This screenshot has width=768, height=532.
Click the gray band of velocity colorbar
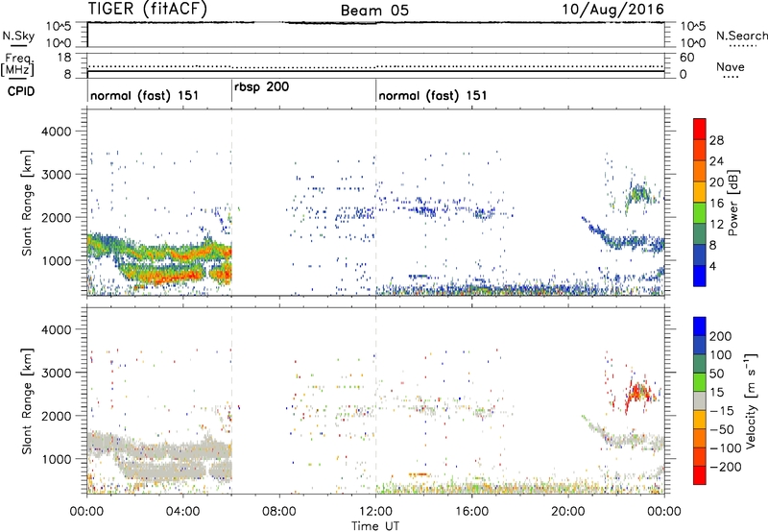700,401
